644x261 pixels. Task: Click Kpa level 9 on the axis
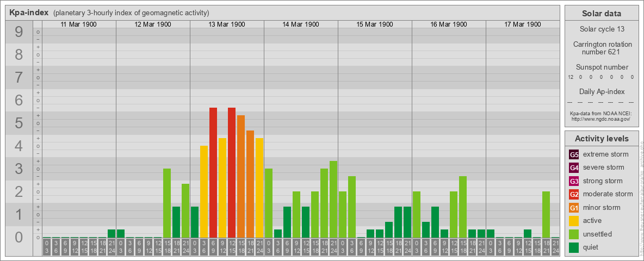[19, 32]
